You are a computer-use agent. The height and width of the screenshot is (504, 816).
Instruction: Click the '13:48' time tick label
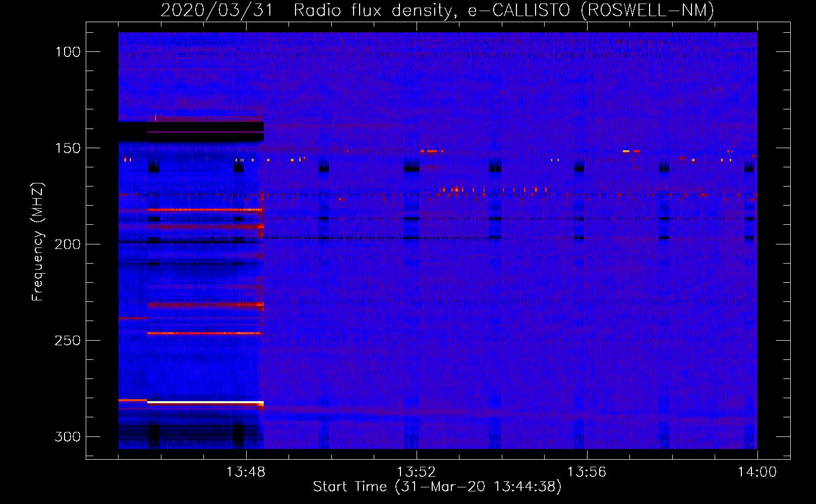[246, 472]
